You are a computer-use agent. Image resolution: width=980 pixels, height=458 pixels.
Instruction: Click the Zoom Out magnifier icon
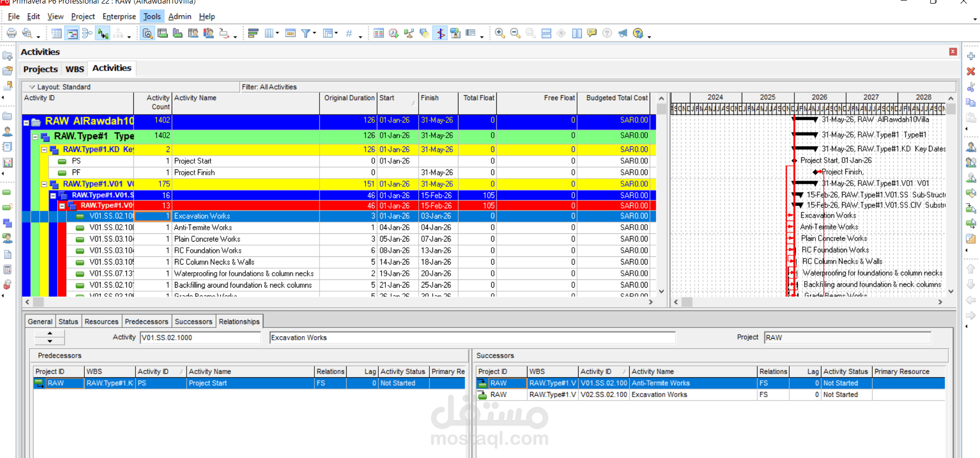tap(515, 33)
